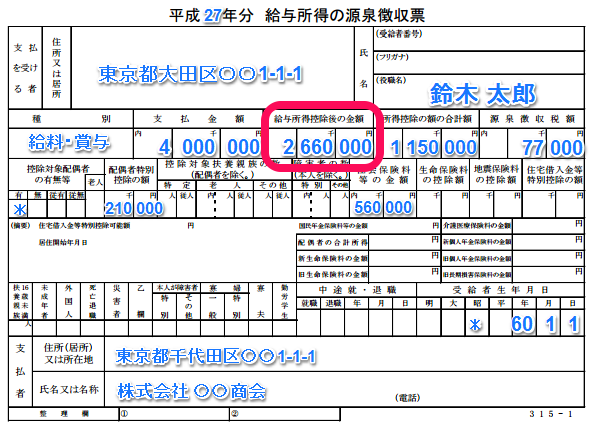The width and height of the screenshot is (590, 425).
Task: Click the 乙欄 column label
Action: tap(140, 302)
